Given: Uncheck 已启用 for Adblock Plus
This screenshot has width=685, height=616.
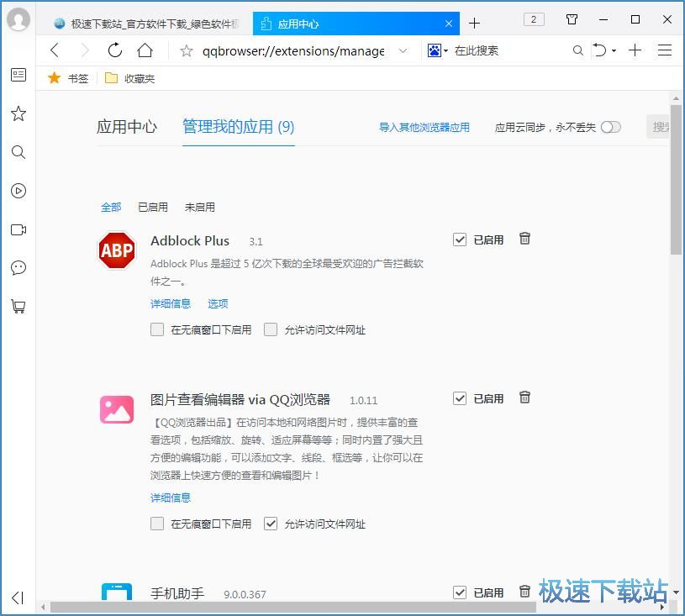Looking at the screenshot, I should coord(460,240).
